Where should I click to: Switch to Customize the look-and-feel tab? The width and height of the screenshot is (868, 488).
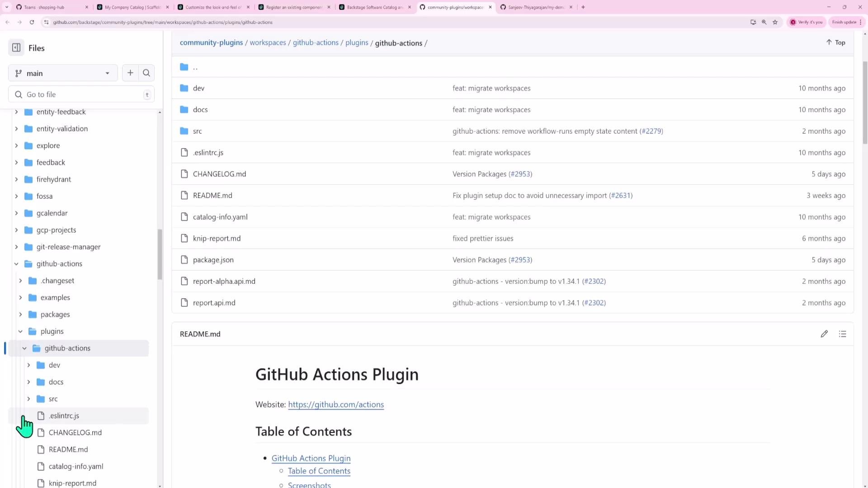213,7
